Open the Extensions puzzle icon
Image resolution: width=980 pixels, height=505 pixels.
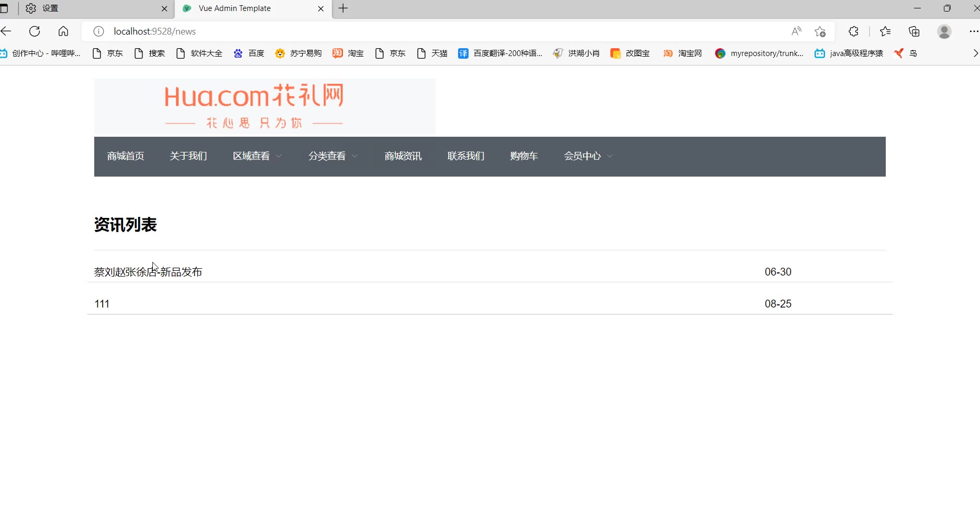pos(853,31)
